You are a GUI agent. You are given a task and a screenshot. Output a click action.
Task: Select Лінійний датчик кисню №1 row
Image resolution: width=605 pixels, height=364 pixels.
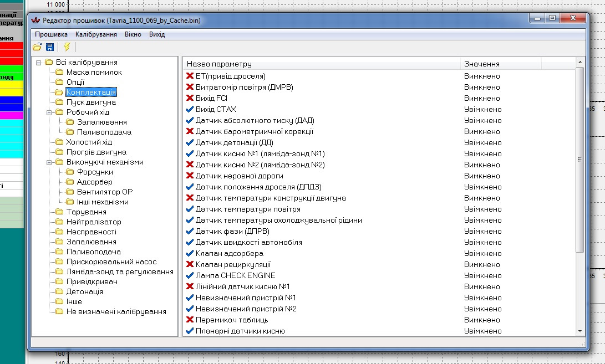[x=380, y=286]
